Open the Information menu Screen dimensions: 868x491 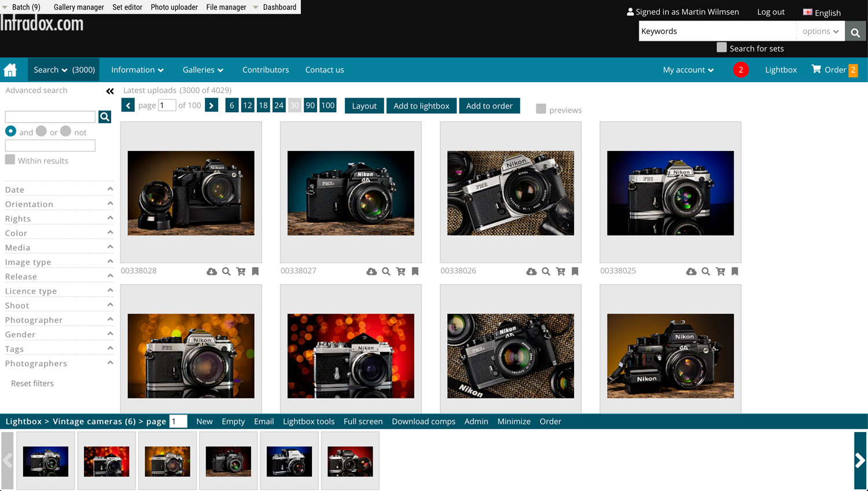pyautogui.click(x=137, y=70)
